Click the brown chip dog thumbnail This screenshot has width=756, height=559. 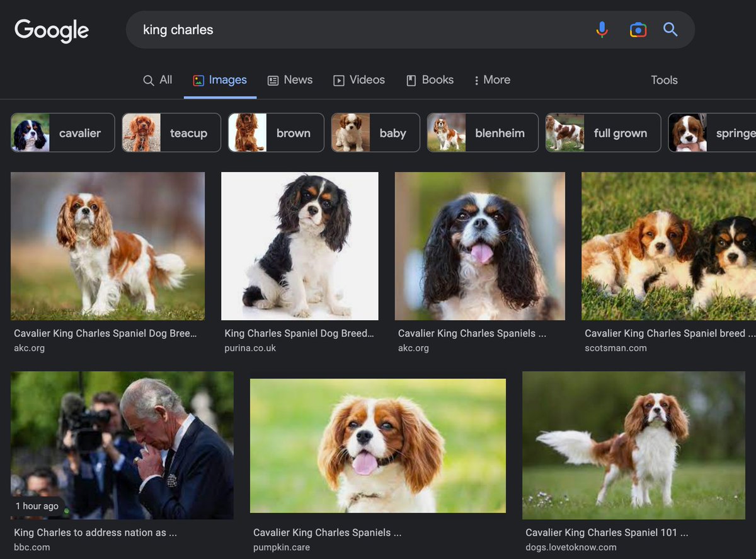coord(248,132)
